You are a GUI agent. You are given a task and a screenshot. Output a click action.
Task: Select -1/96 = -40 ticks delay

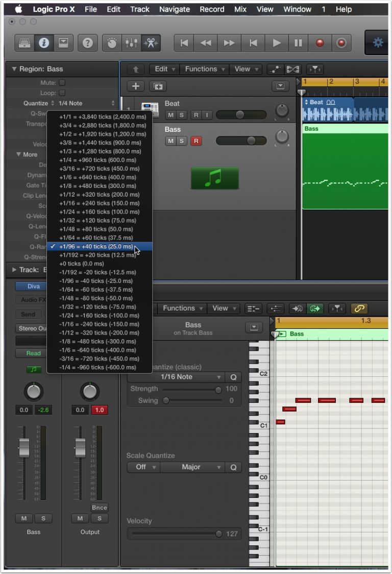point(100,281)
